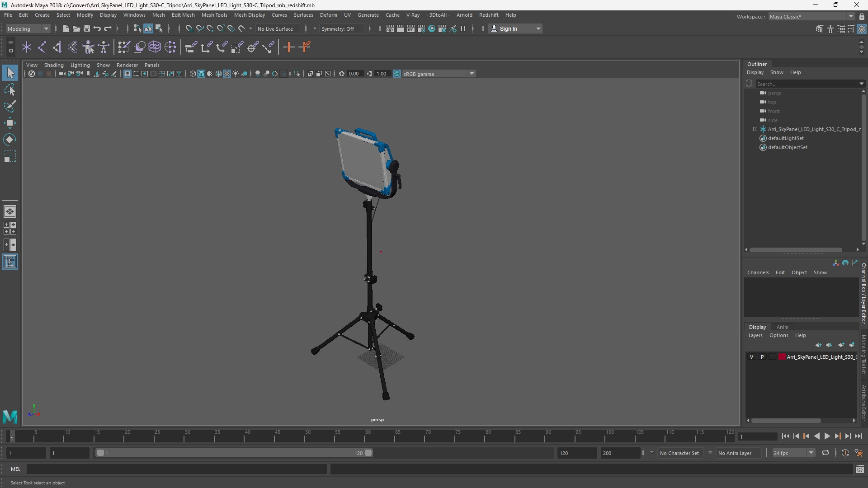Click Play Forwards button
868x488 pixels.
(x=827, y=436)
